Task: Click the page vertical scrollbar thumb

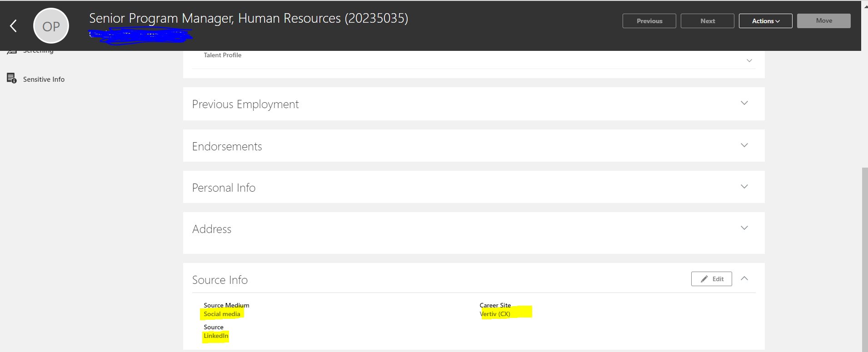Action: point(864,259)
